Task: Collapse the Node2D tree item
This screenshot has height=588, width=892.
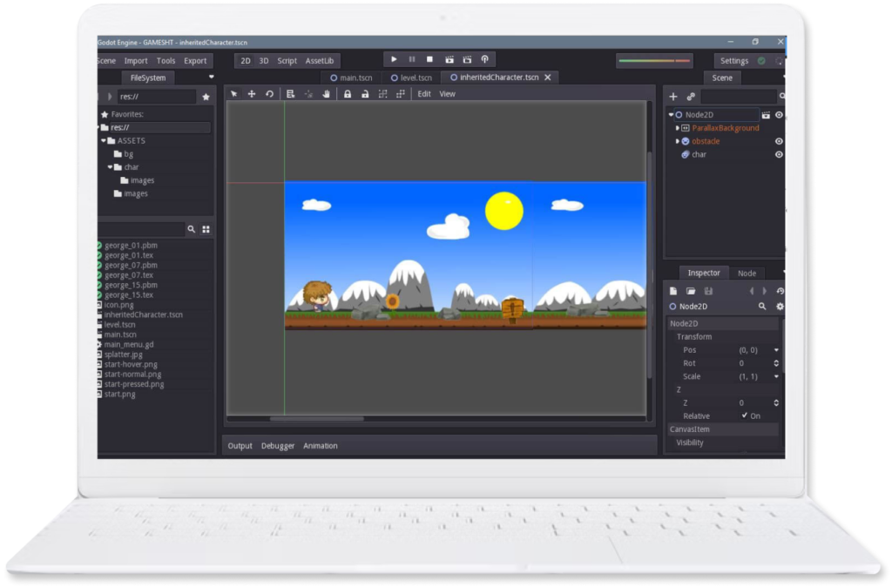Action: [x=671, y=114]
